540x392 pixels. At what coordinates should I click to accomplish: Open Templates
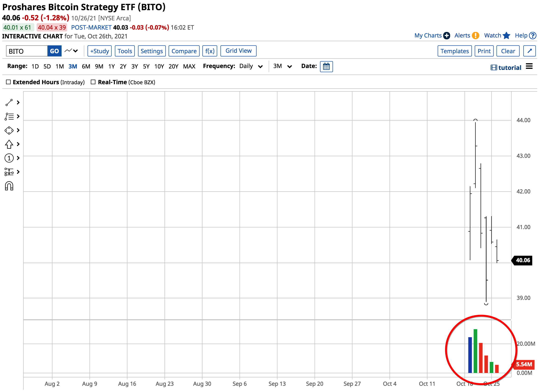[x=455, y=51]
